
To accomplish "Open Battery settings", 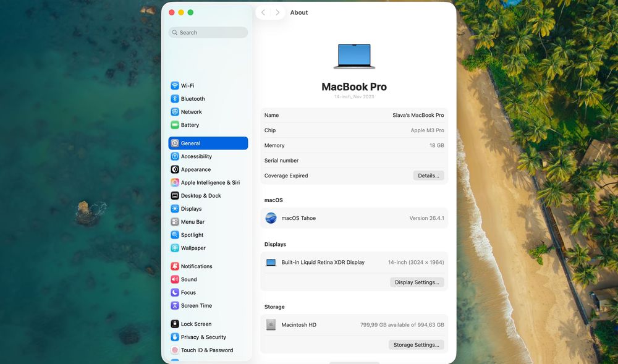I will point(208,125).
